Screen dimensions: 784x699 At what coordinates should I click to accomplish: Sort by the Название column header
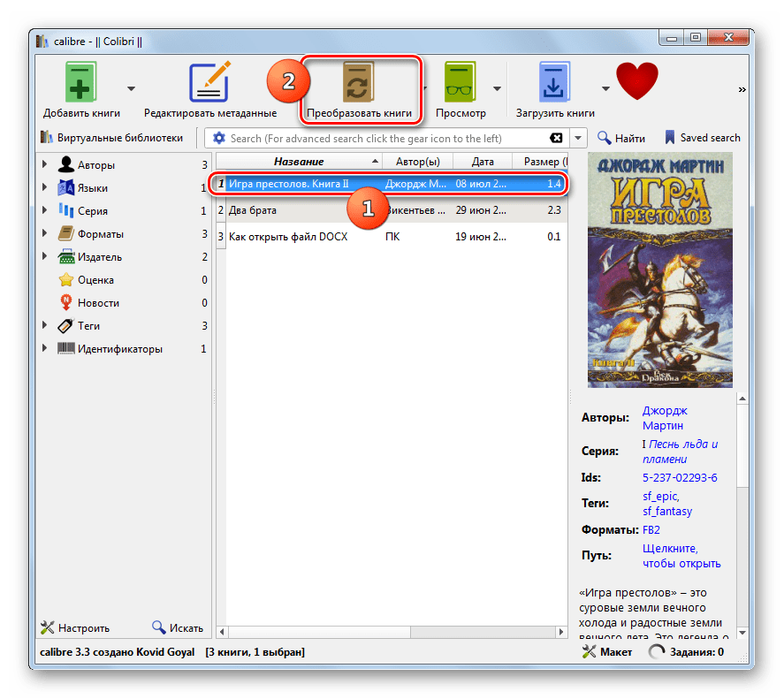pyautogui.click(x=299, y=162)
